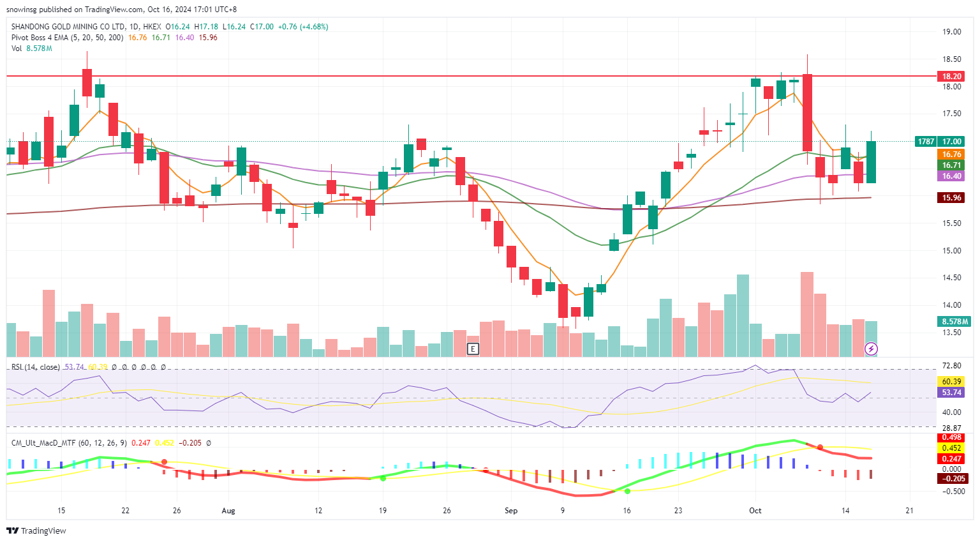Click the earnings 'E' marker on chart
980x542 pixels.
pos(473,349)
